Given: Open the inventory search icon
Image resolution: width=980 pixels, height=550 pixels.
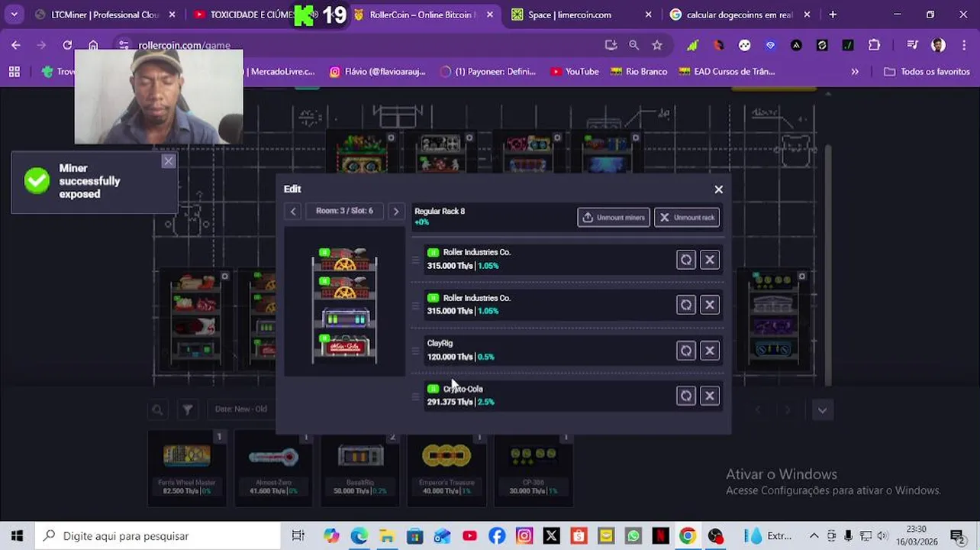Looking at the screenshot, I should point(157,410).
